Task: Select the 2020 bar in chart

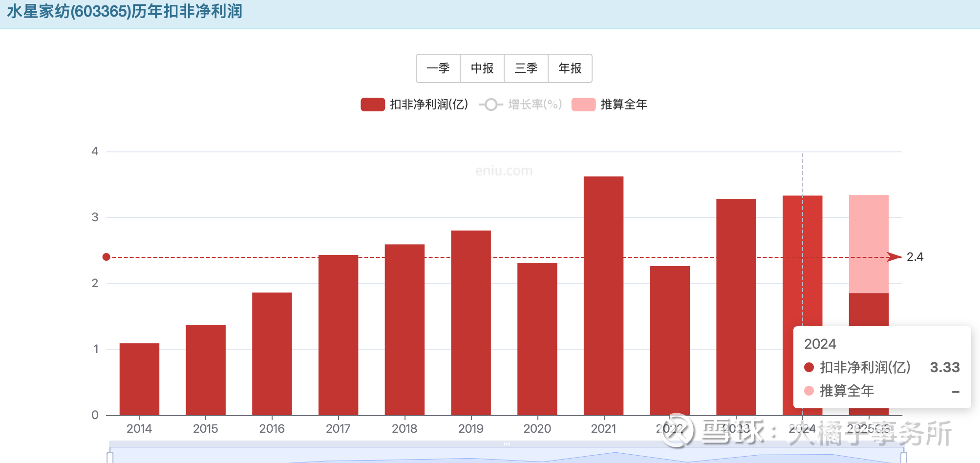Action: click(x=537, y=339)
